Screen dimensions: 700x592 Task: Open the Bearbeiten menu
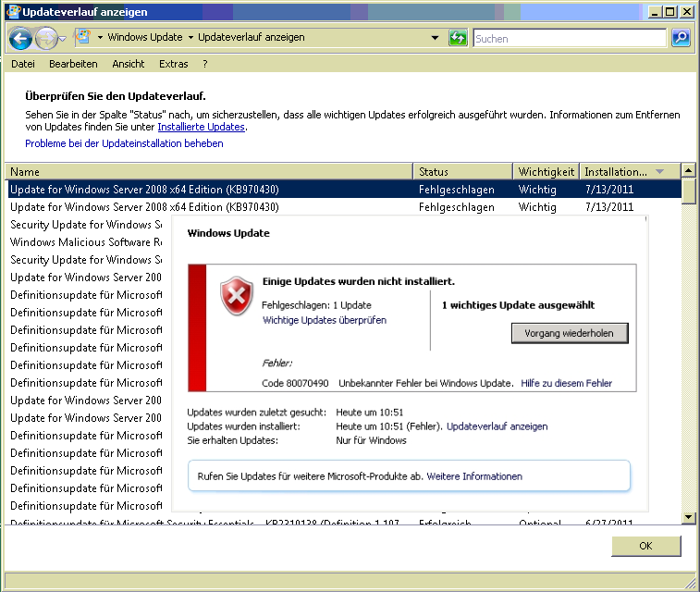tap(73, 64)
